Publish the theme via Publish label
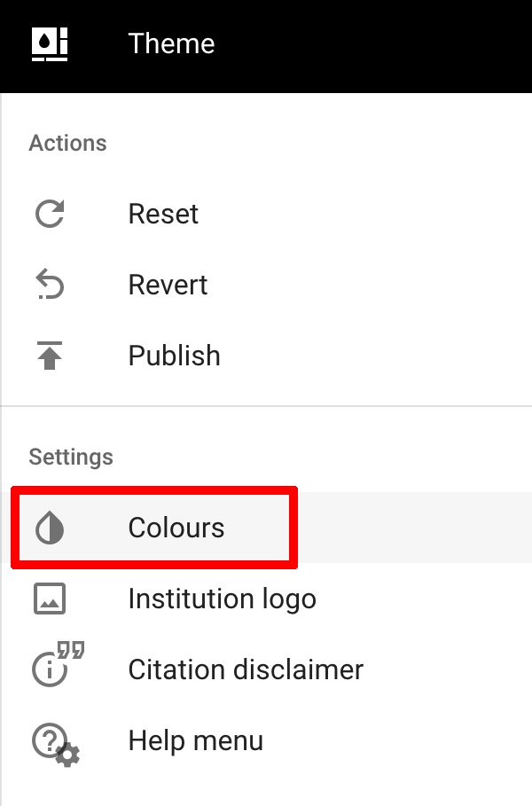532x806 pixels. (174, 356)
